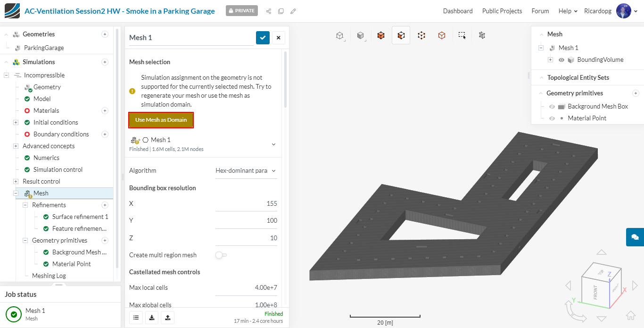Toggle the Create multi region mesh switch
644x328 pixels.
coord(221,255)
